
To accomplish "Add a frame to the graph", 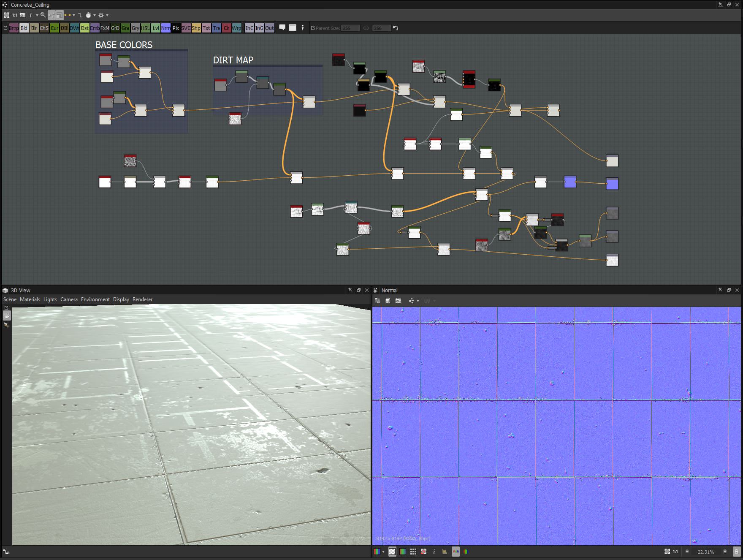I will point(293,28).
